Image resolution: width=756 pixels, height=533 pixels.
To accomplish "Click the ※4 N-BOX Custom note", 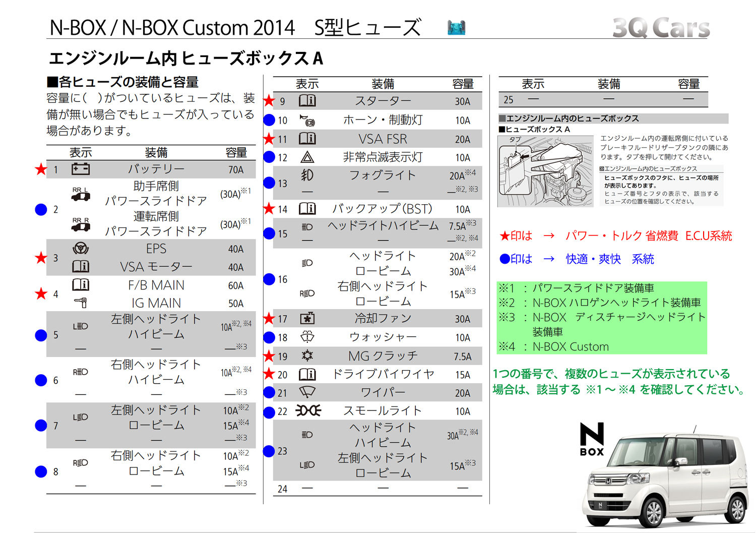I will pos(553,346).
